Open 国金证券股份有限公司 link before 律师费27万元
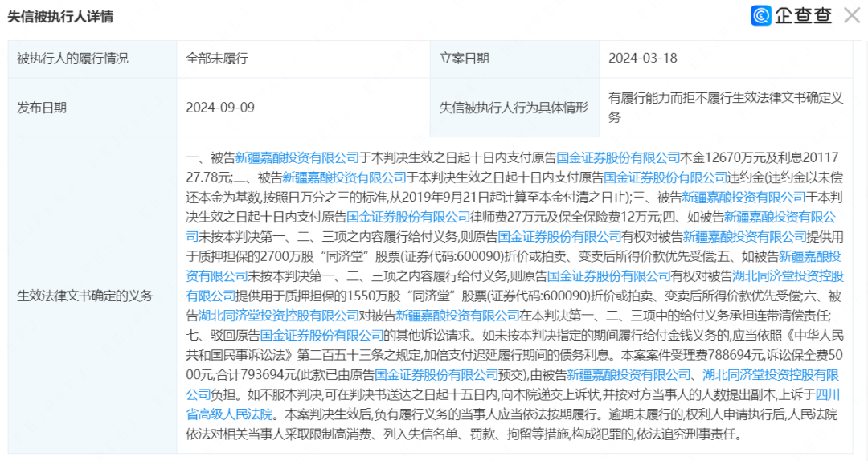This screenshot has height=461, width=868. pos(408,217)
